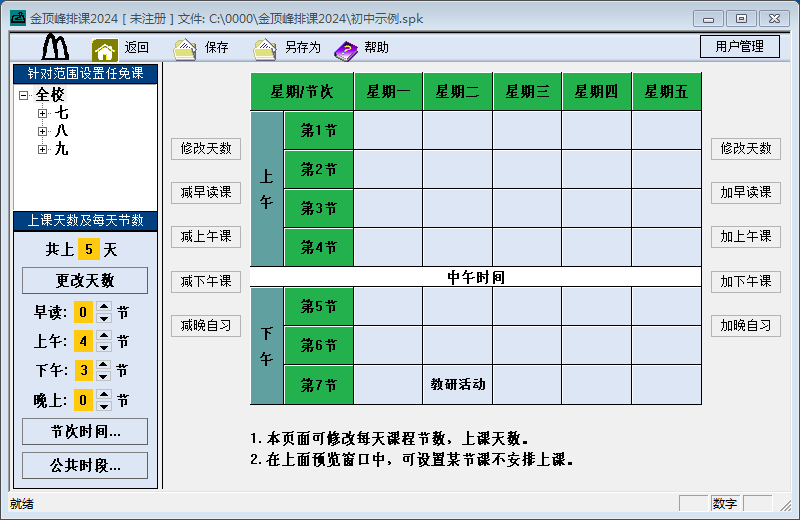The width and height of the screenshot is (800, 520).
Task: Click the 早读 value field
Action: point(83,312)
